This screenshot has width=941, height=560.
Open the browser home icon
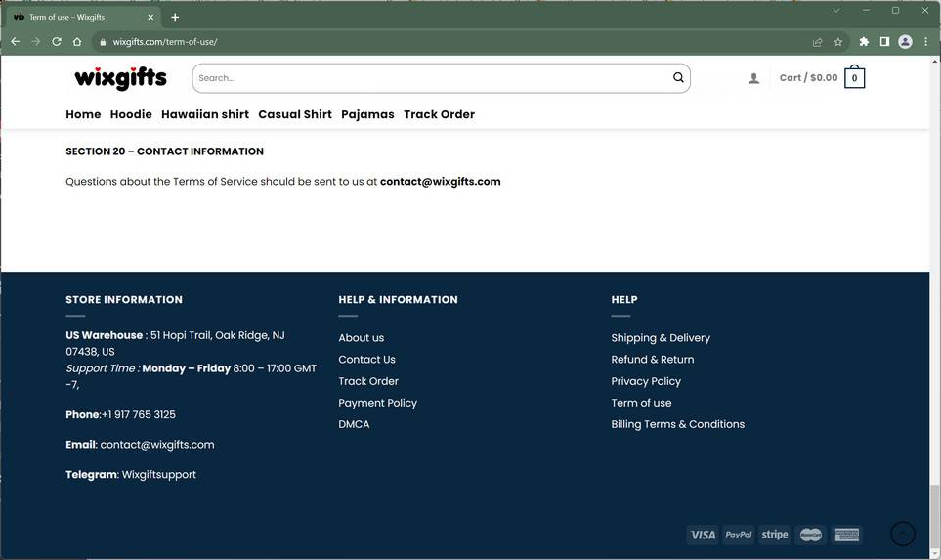pos(77,41)
